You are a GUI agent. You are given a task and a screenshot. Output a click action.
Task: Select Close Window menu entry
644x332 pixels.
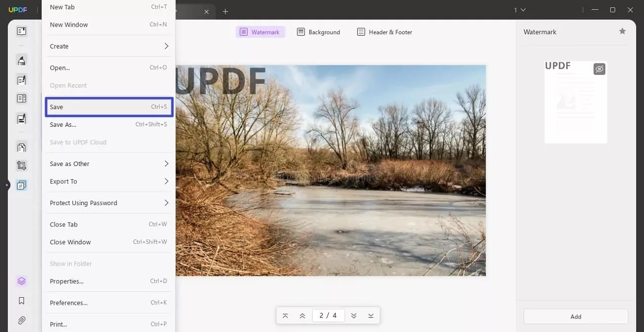(108, 242)
